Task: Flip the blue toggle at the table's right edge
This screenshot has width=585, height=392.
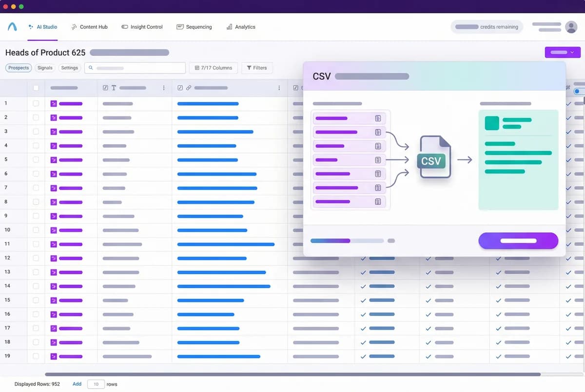Action: [579, 91]
